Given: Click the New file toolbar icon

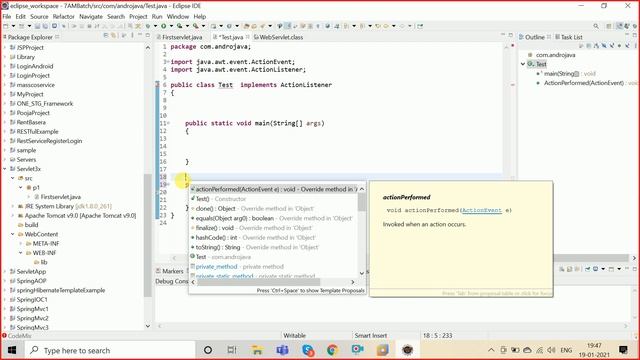Looking at the screenshot, I should pyautogui.click(x=6, y=26).
